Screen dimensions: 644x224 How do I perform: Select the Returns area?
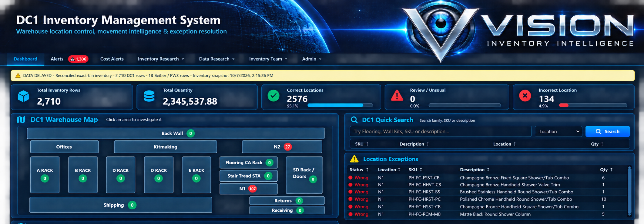[287, 201]
